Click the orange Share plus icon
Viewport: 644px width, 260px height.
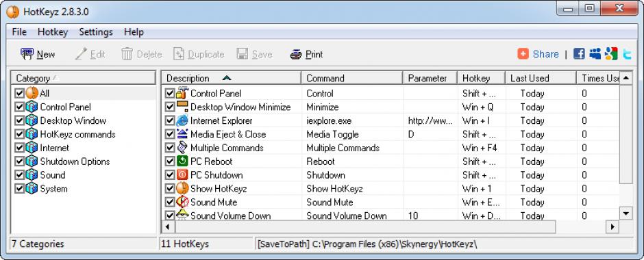tap(523, 54)
